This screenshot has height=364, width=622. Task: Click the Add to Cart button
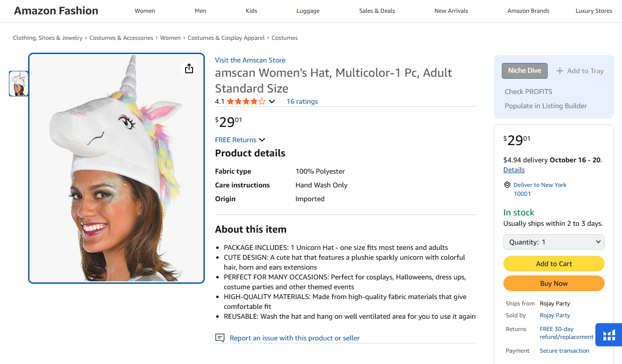pyautogui.click(x=554, y=264)
